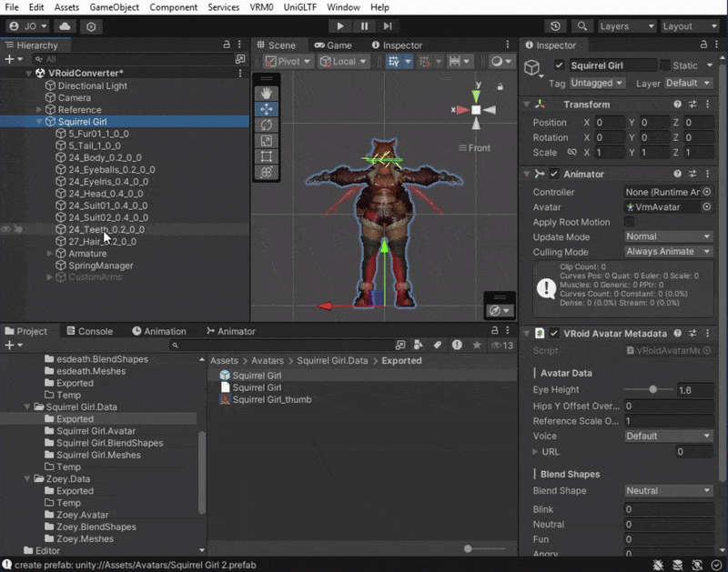Open the Tag Untagged dropdown
The image size is (728, 572).
pos(597,83)
